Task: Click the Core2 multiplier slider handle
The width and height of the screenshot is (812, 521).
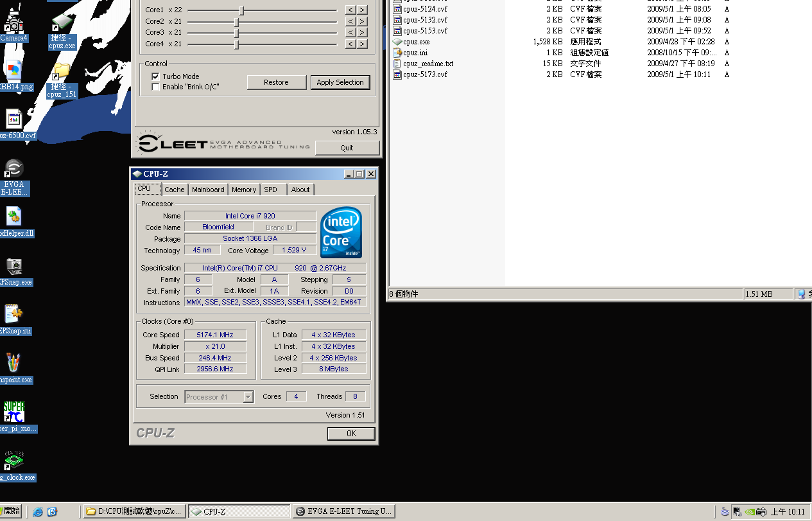Action: tap(237, 21)
